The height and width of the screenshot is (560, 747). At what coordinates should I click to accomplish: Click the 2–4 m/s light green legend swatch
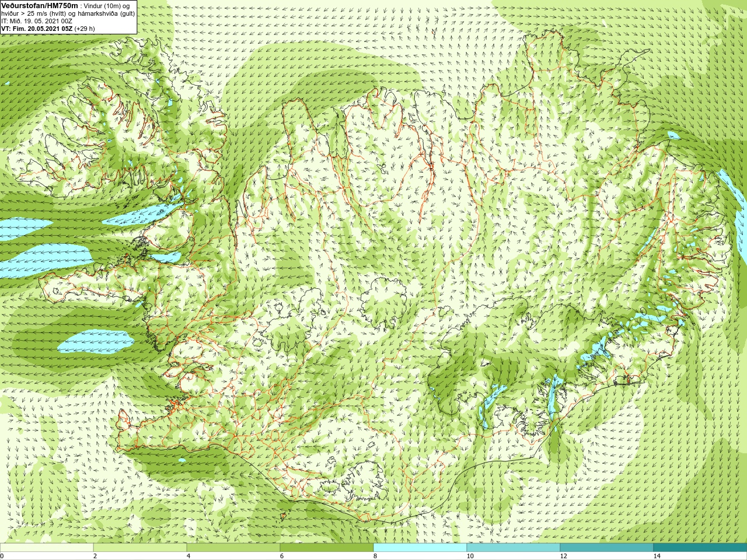coord(140,548)
